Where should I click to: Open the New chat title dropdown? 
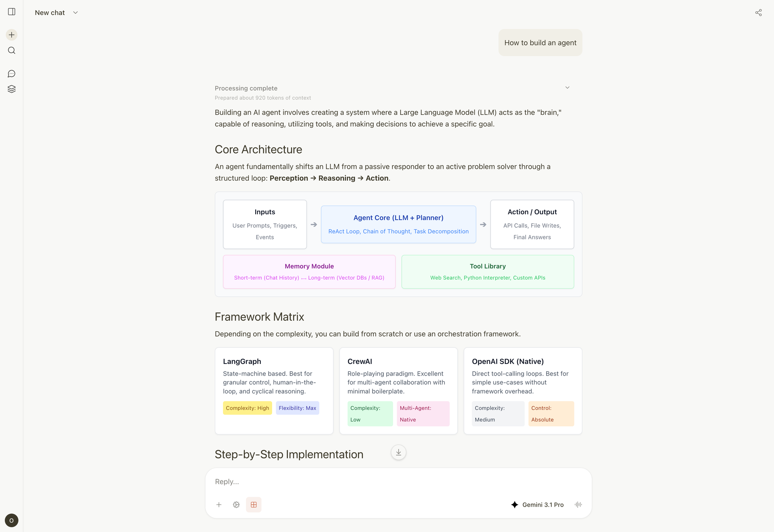pos(56,12)
